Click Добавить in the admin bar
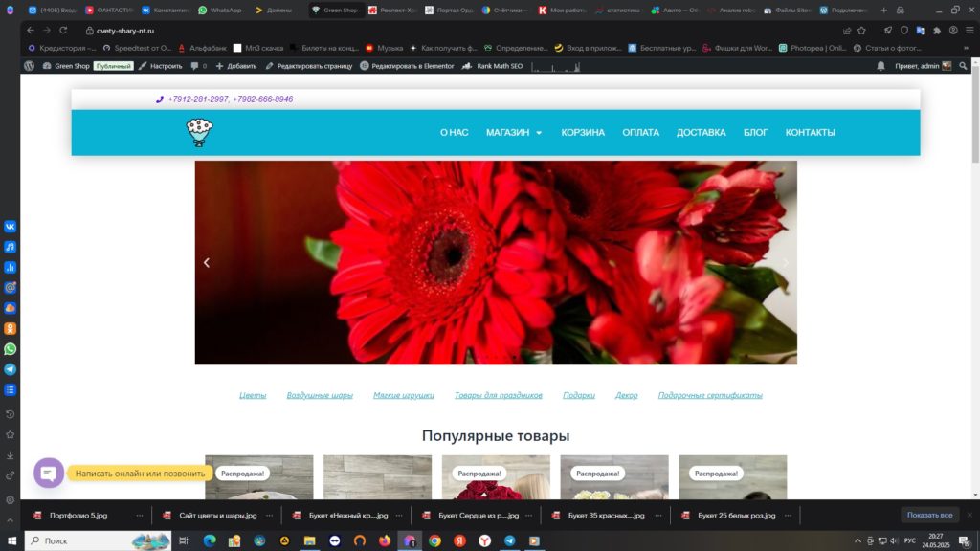This screenshot has width=980, height=551. [236, 66]
